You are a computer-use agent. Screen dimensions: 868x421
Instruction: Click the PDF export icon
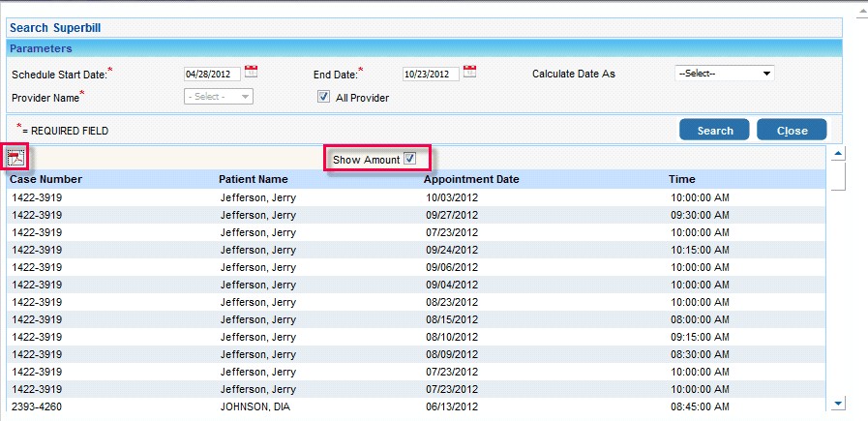(15, 158)
